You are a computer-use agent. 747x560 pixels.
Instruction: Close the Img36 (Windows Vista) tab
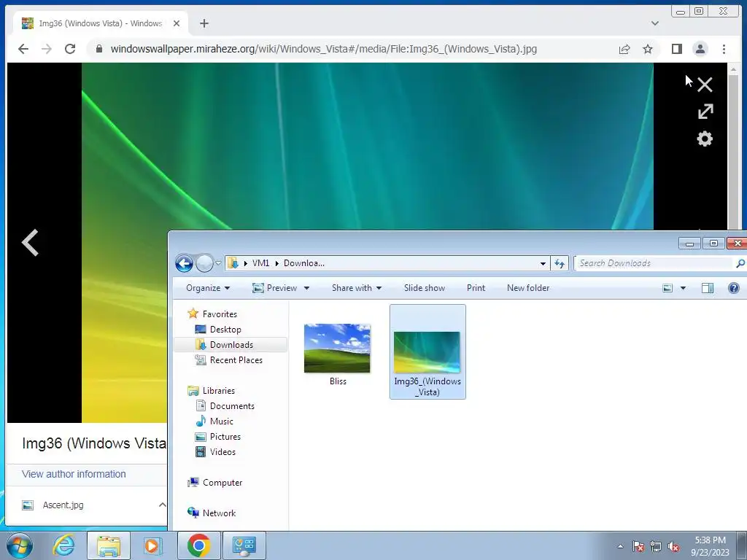click(x=177, y=23)
